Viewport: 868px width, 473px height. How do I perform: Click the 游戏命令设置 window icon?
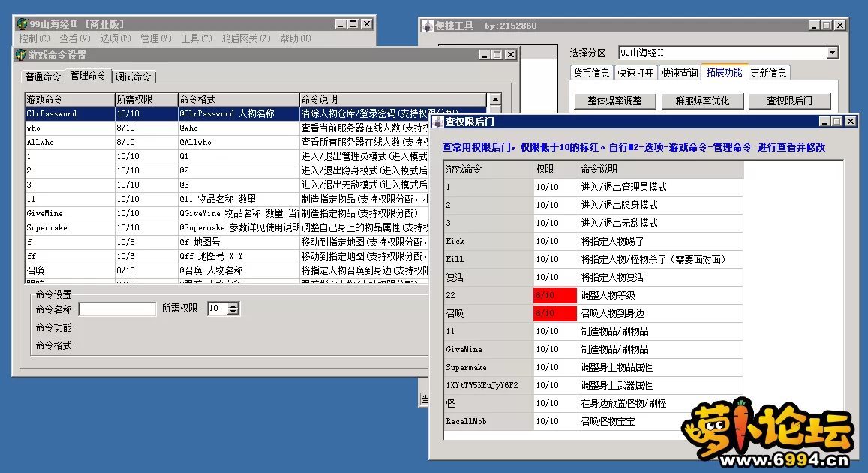pos(20,55)
